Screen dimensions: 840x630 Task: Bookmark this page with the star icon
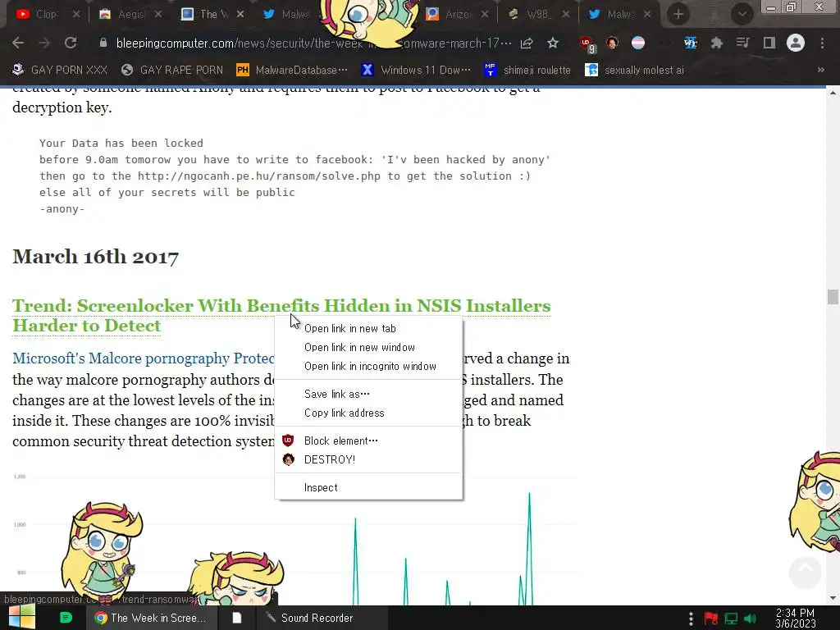[553, 43]
